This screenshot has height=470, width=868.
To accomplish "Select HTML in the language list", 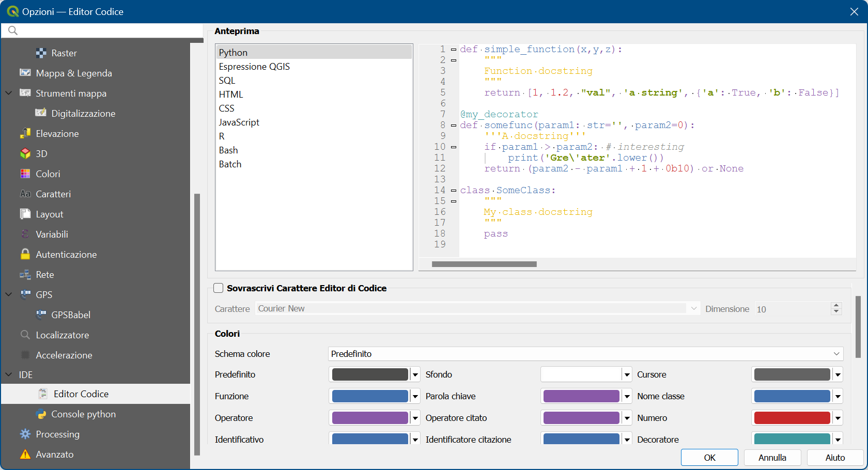I will (x=314, y=94).
